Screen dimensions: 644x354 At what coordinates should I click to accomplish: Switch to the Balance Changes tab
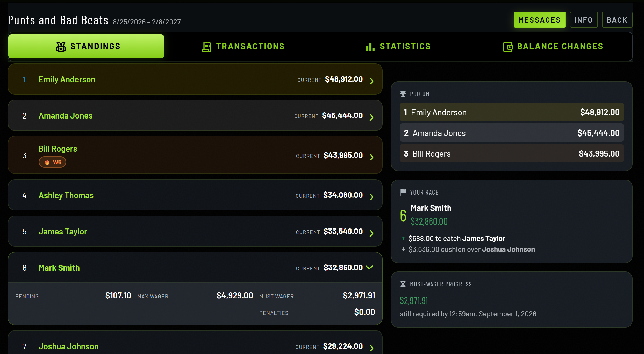(x=553, y=46)
